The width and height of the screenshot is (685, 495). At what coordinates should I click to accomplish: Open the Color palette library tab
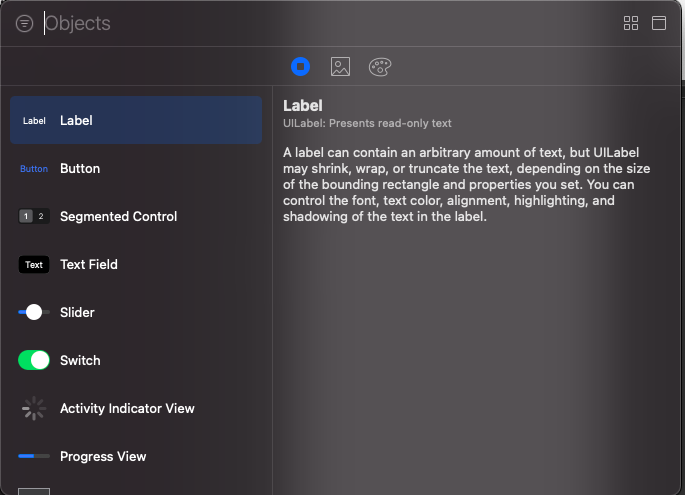click(380, 67)
